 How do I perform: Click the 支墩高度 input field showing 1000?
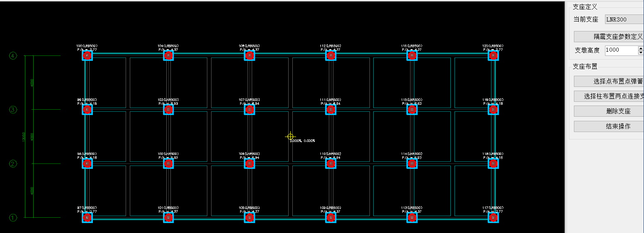[620, 50]
